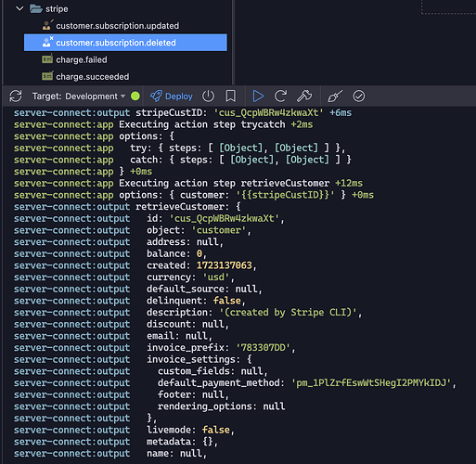
Task: Click the object 'customer' value
Action: 219,230
